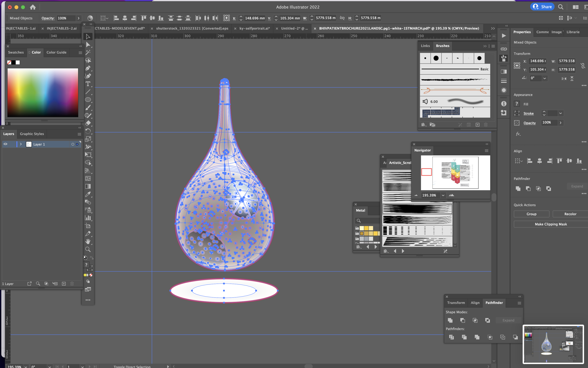Screen dimensions: 588x368
Task: Switch to Swatches tab
Action: [16, 52]
